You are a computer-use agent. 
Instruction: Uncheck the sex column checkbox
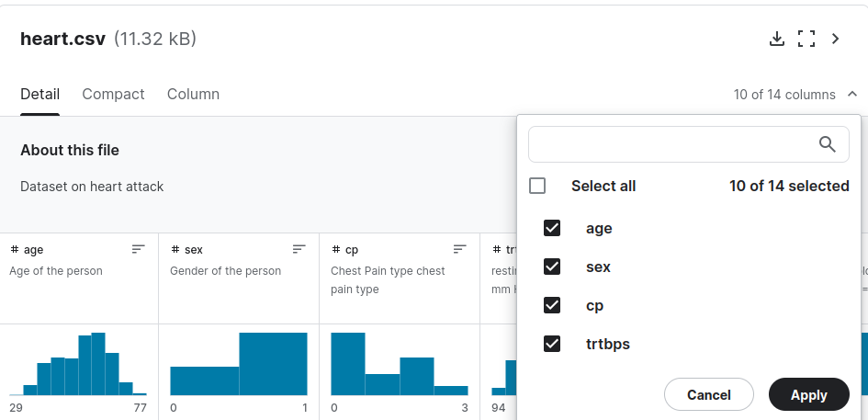point(552,267)
